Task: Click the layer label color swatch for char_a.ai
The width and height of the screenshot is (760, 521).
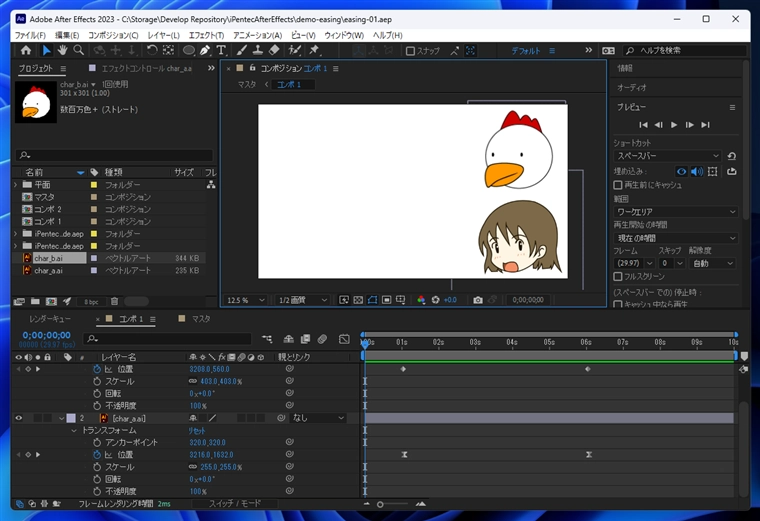Action: click(x=71, y=418)
